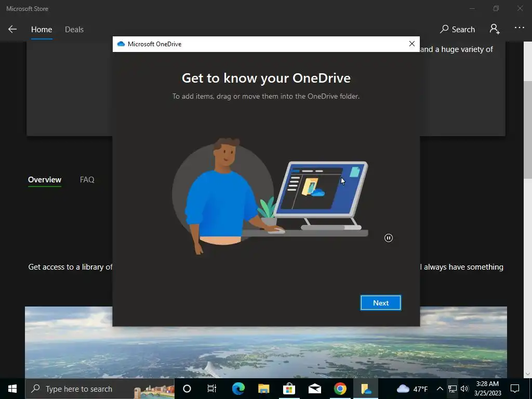The image size is (532, 399).
Task: Open network status tray icon
Action: [x=453, y=389]
